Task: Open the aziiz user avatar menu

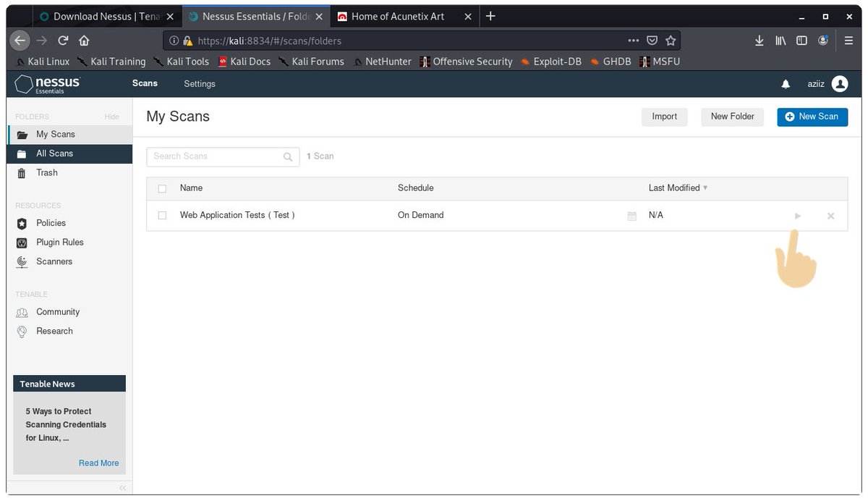Action: [840, 84]
